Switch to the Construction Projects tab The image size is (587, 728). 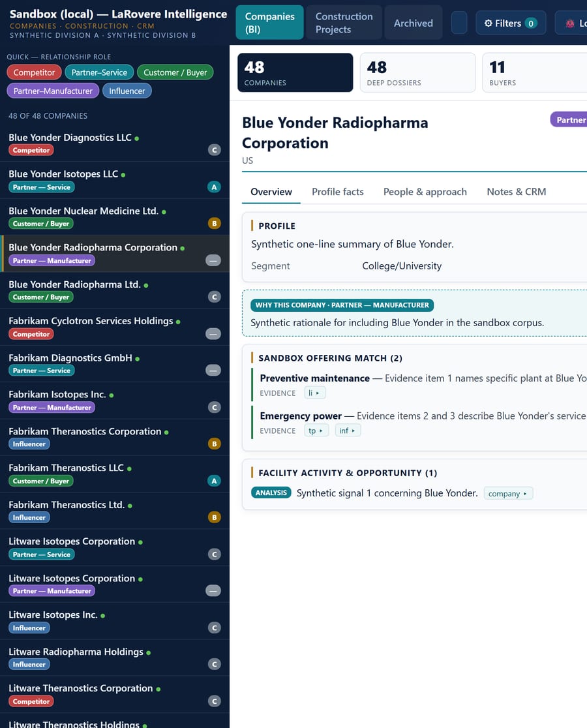point(344,23)
